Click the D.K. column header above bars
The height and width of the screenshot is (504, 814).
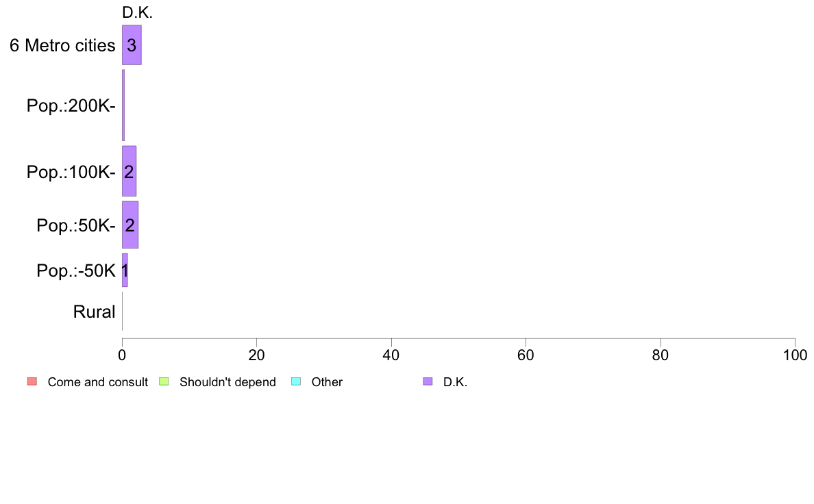(x=137, y=12)
